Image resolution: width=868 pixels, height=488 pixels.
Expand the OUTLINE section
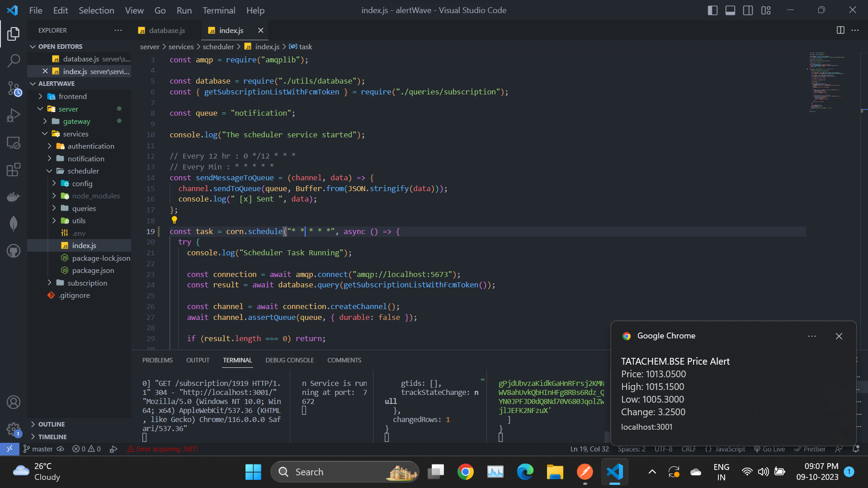click(x=51, y=424)
